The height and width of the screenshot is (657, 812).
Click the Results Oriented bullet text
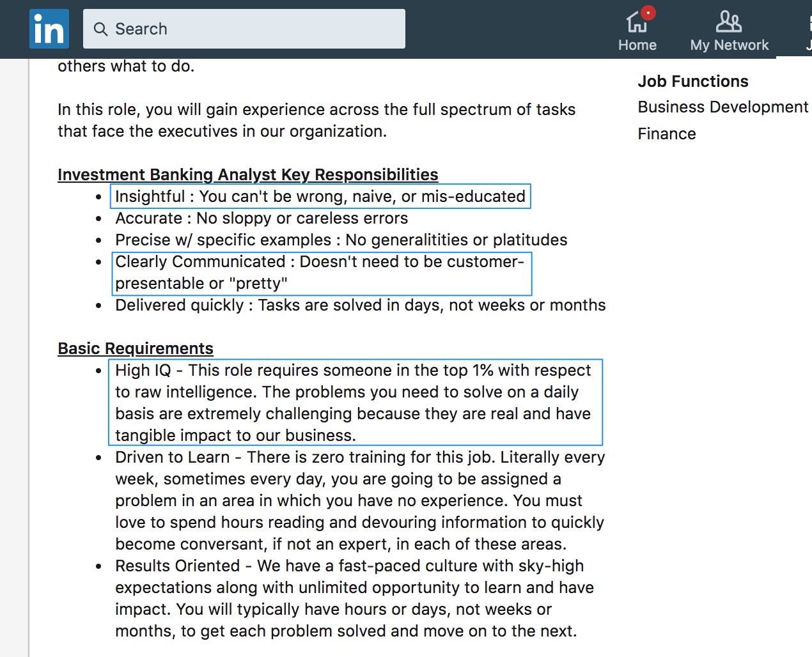tap(354, 598)
